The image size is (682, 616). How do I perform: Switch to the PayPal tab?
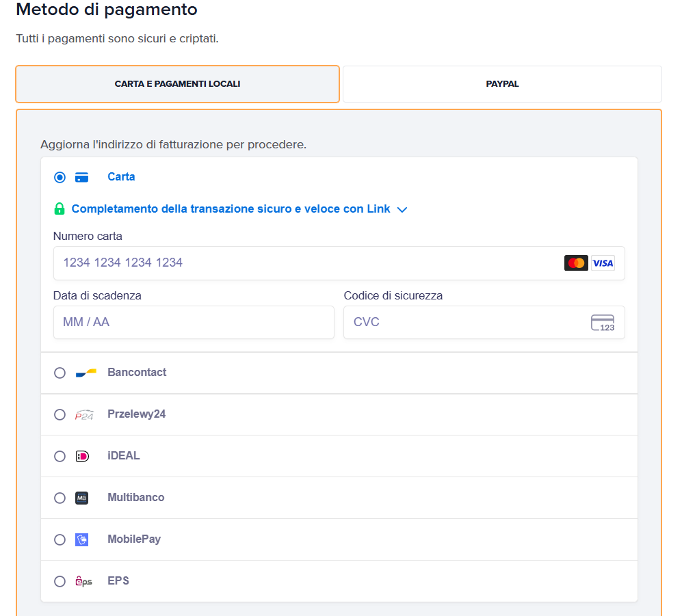pyautogui.click(x=502, y=84)
